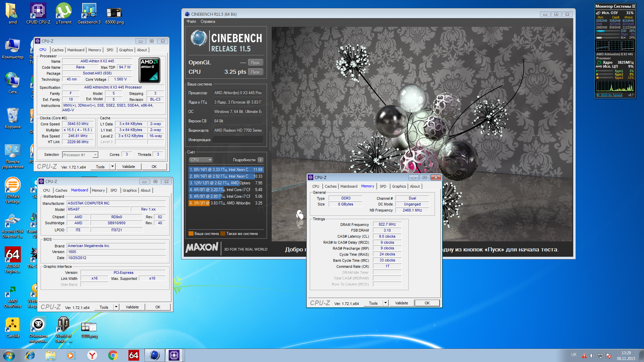Click the Windows Start orb
The image size is (644, 362).
(x=9, y=355)
